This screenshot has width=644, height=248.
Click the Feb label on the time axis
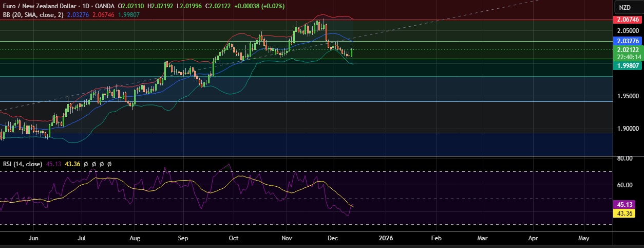(x=436, y=239)
